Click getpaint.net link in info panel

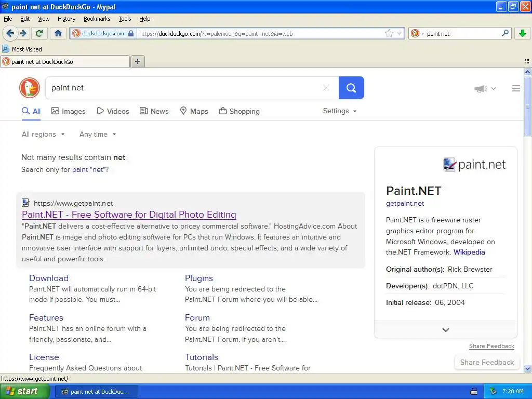(x=405, y=203)
